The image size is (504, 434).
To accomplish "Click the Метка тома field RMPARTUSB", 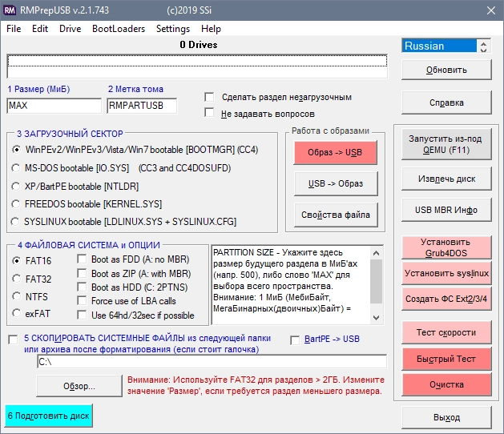I will 142,106.
